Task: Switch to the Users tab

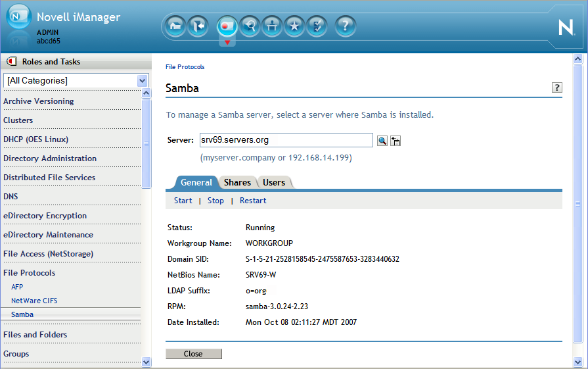Action: tap(274, 182)
